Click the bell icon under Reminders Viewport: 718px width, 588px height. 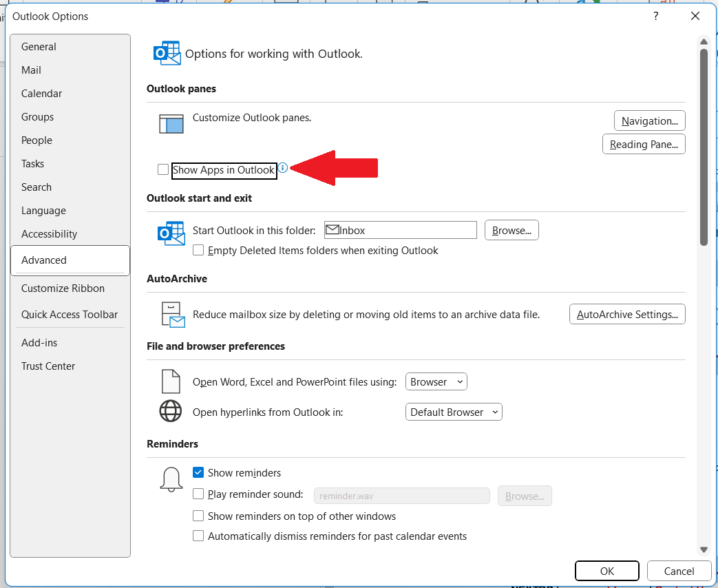point(171,479)
